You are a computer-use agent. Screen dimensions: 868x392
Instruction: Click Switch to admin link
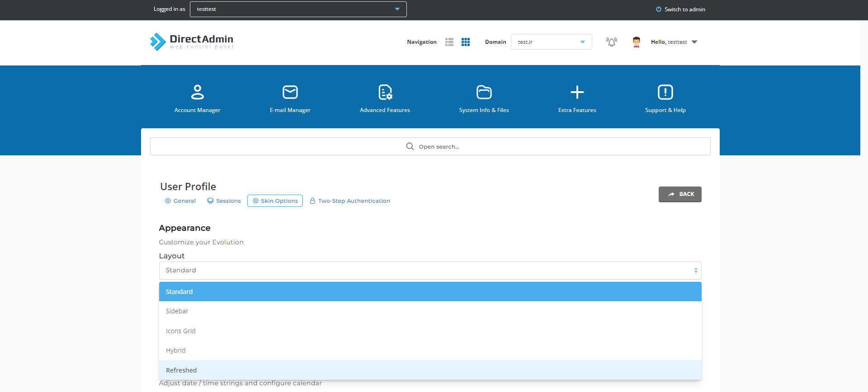coord(680,9)
